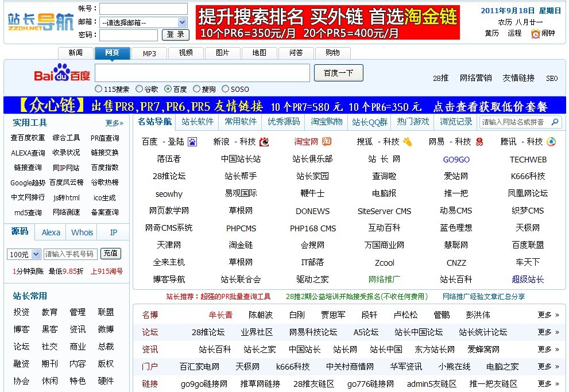
Task: Click the 请输入手机号码 phone number field
Action: (x=71, y=254)
